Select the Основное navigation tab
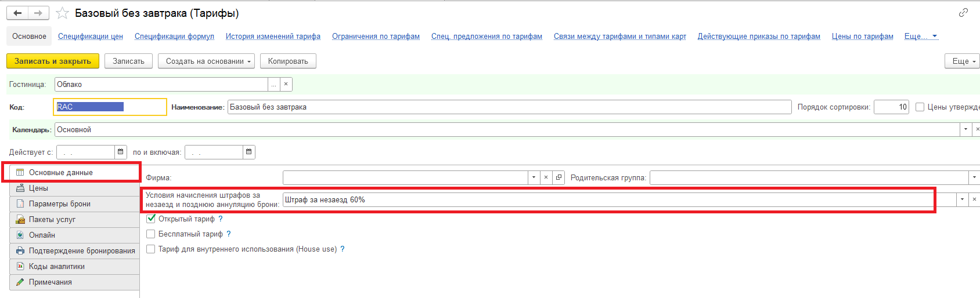980x298 pixels. click(x=29, y=36)
